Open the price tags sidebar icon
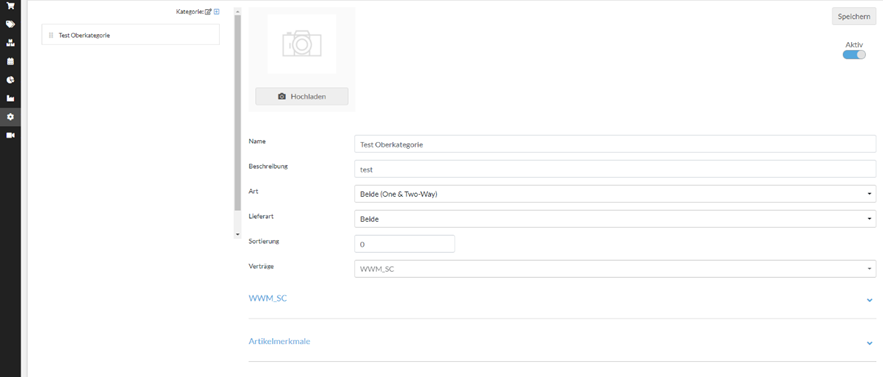 point(10,24)
